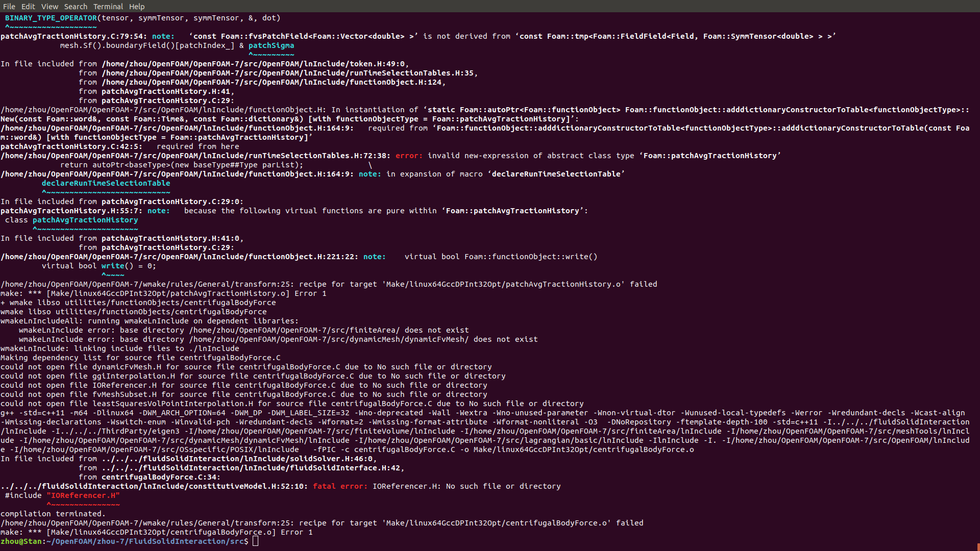Click 'return autoPtr<baseType>' code line
This screenshot has height=551, width=980.
click(x=182, y=165)
